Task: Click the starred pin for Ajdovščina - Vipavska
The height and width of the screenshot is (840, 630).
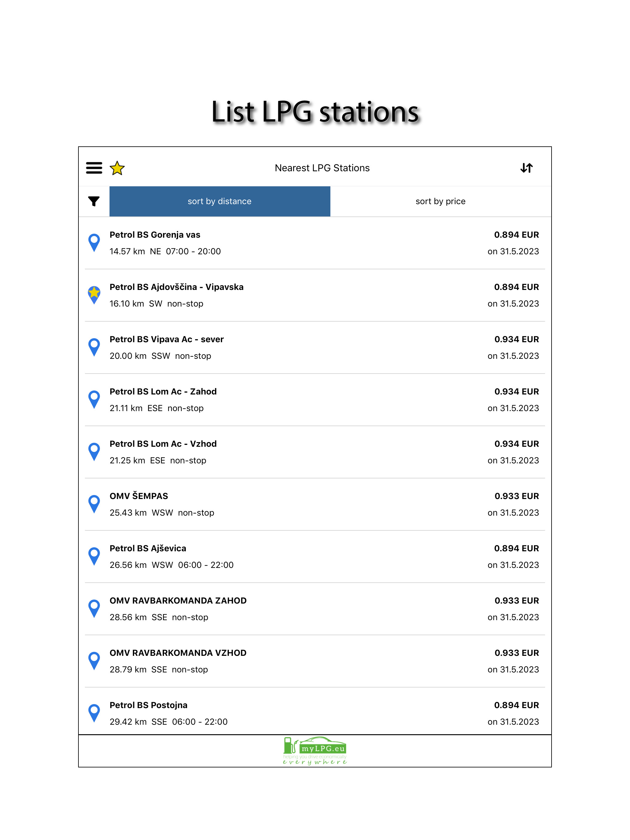Action: (94, 294)
